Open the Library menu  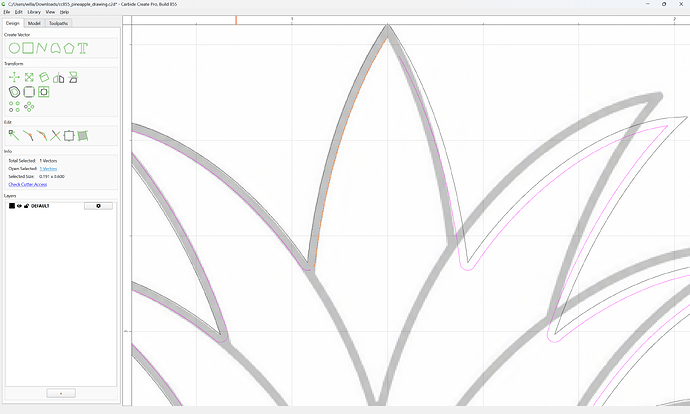34,12
